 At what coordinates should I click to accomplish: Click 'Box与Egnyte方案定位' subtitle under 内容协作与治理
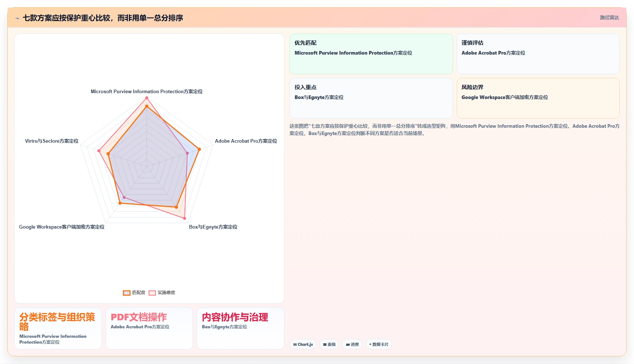tap(224, 327)
